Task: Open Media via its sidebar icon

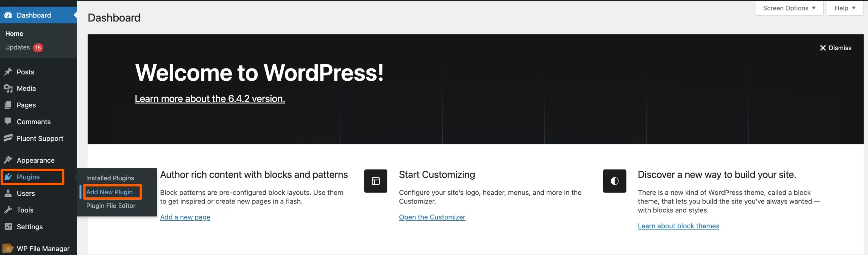Action: coord(8,88)
